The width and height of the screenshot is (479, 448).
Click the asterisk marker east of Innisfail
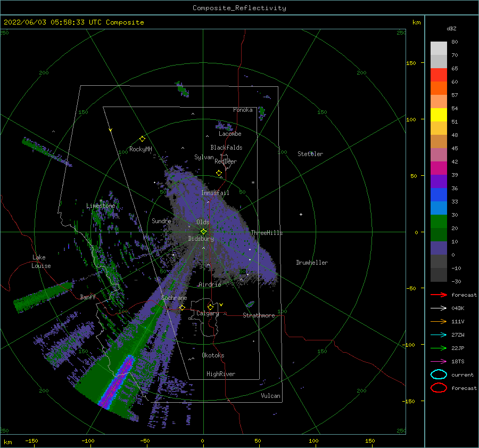click(x=253, y=183)
